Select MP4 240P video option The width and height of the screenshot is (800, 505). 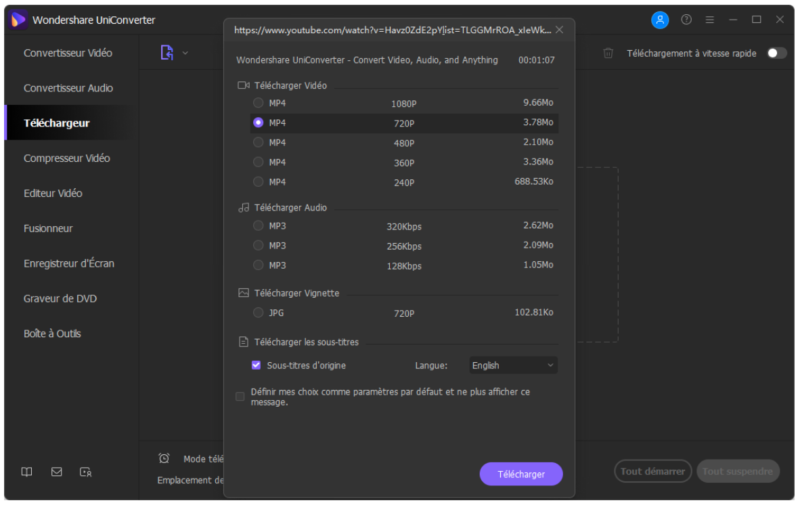pos(258,182)
